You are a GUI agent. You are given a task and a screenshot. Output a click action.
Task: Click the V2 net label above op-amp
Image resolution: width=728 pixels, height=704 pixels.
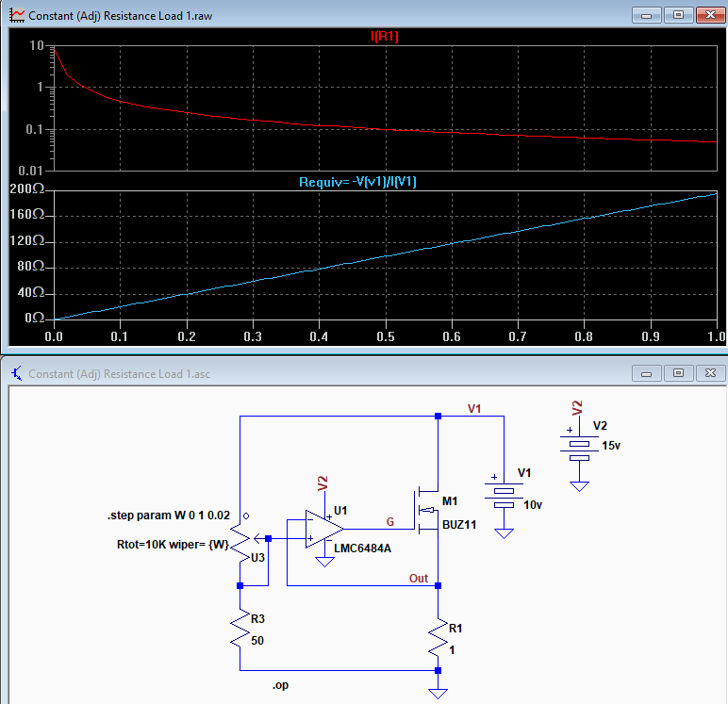pos(323,483)
